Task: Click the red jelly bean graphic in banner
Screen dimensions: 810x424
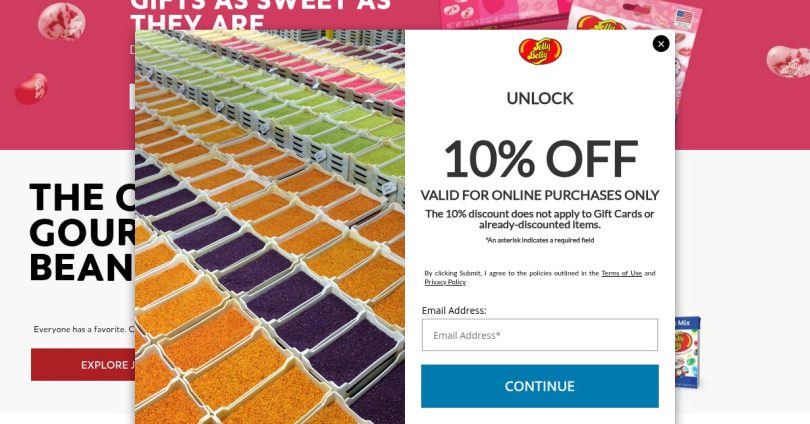Action: pyautogui.click(x=31, y=88)
